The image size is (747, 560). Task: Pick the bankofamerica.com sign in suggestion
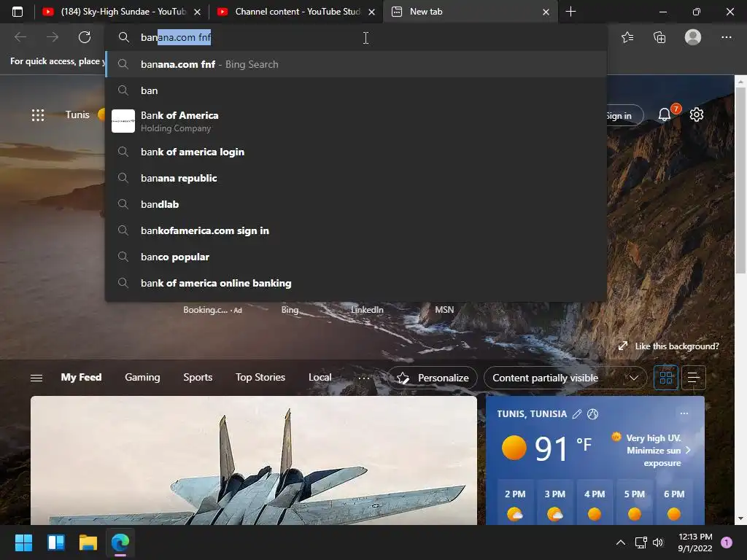[356, 230]
